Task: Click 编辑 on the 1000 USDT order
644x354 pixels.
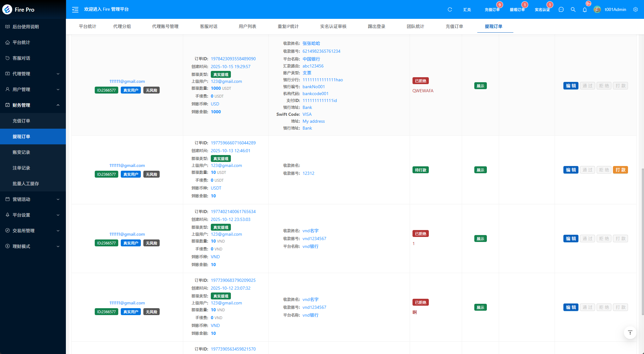Action: click(x=571, y=86)
